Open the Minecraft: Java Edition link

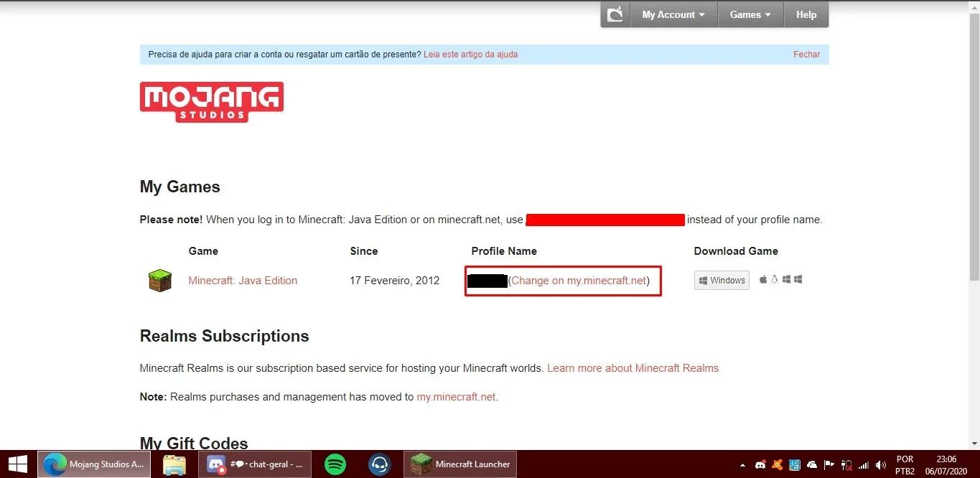point(243,281)
